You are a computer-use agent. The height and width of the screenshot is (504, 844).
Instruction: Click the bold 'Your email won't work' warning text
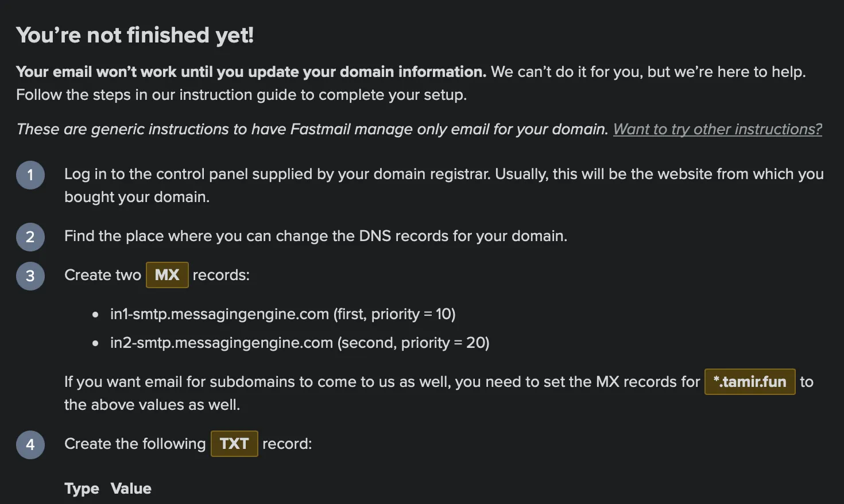251,72
